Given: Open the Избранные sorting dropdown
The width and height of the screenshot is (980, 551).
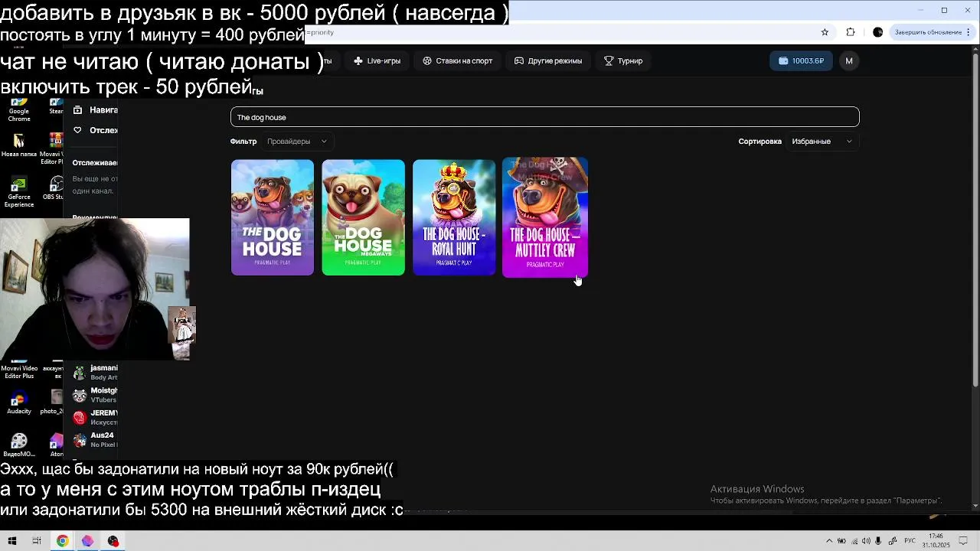Looking at the screenshot, I should point(822,141).
